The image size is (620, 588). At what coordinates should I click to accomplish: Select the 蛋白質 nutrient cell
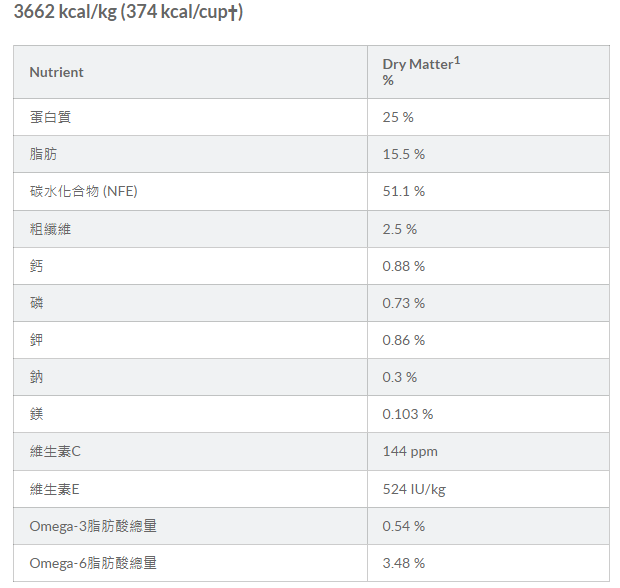pyautogui.click(x=50, y=117)
